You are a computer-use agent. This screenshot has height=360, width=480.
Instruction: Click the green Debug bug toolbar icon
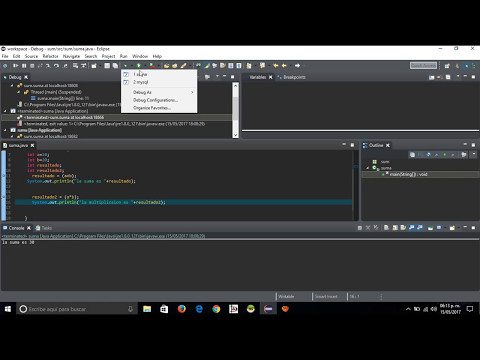(125, 66)
